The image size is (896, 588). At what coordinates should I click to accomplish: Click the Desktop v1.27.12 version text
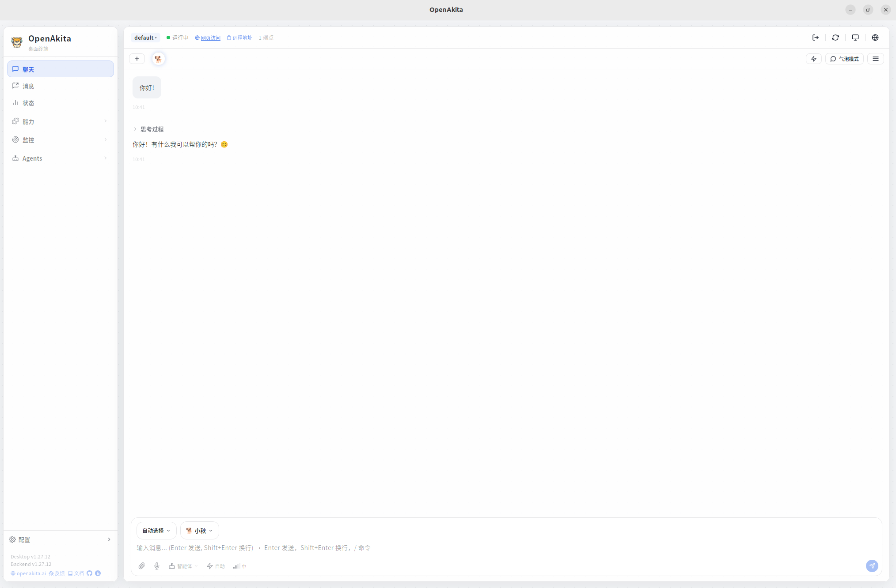[30, 557]
